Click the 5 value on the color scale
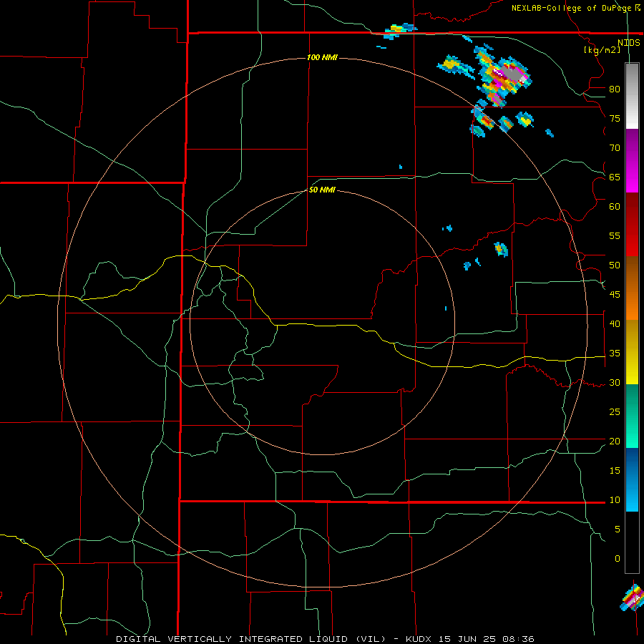Viewport: 644px width, 644px height. click(618, 530)
